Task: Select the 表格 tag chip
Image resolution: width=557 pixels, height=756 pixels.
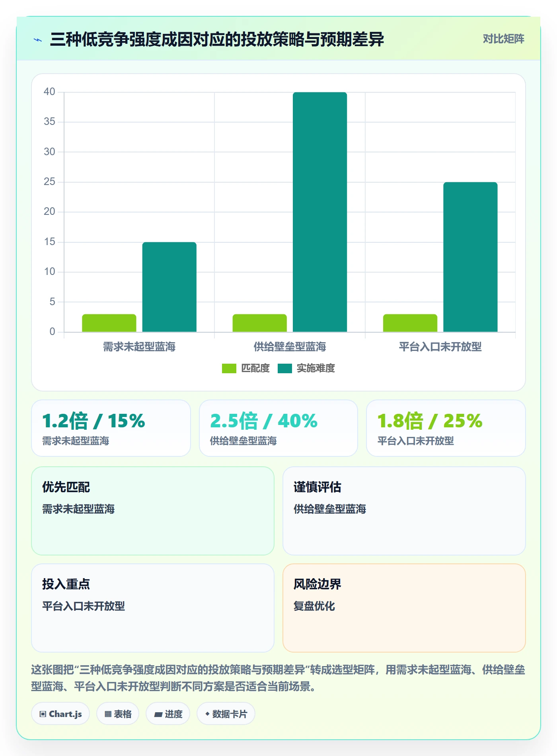Action: coord(118,714)
